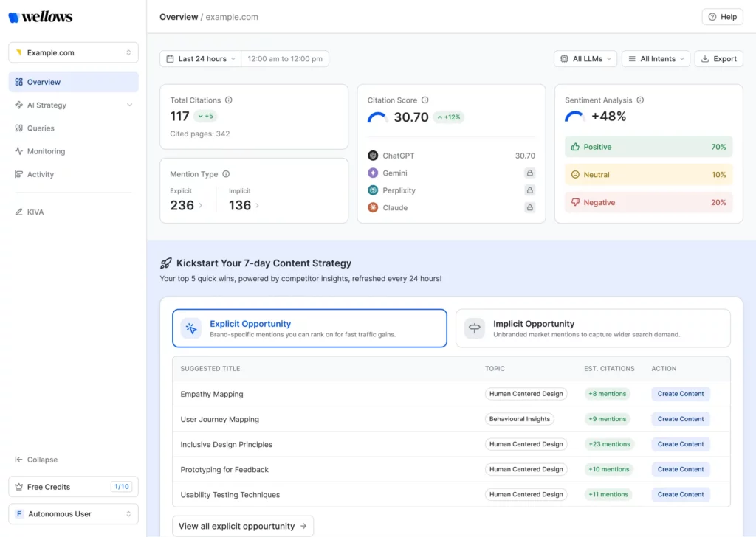Click the ChatGPT logo in Citation Score

pos(372,156)
